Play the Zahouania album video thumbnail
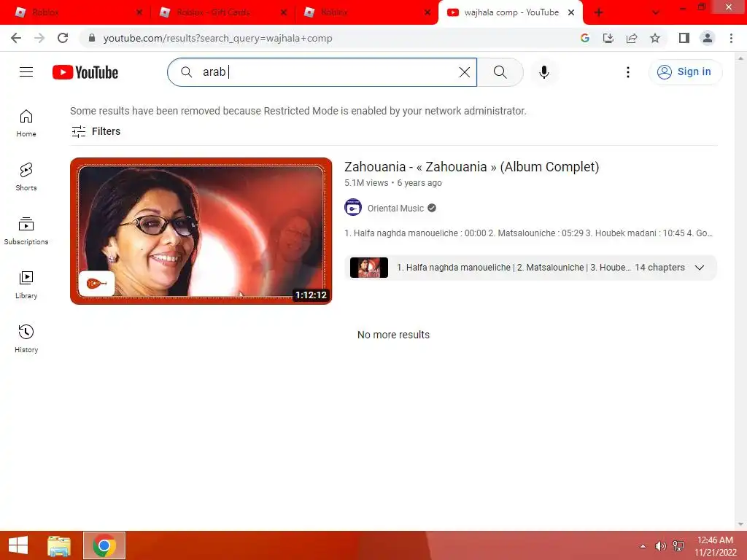This screenshot has width=747, height=560. pyautogui.click(x=201, y=231)
